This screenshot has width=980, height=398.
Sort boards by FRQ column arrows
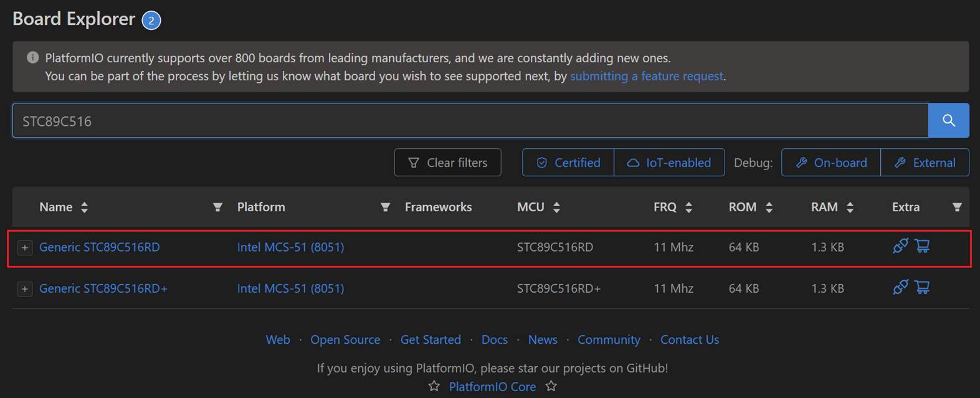coord(688,207)
